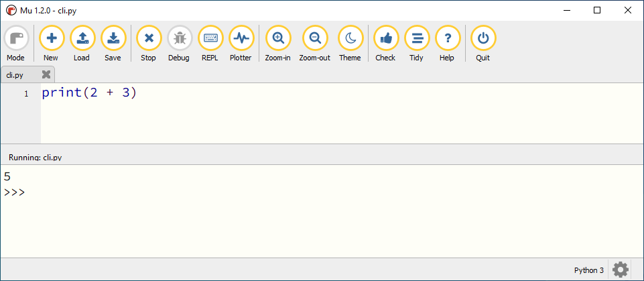The image size is (644, 281).
Task: Close the cli.py tab
Action: [46, 74]
